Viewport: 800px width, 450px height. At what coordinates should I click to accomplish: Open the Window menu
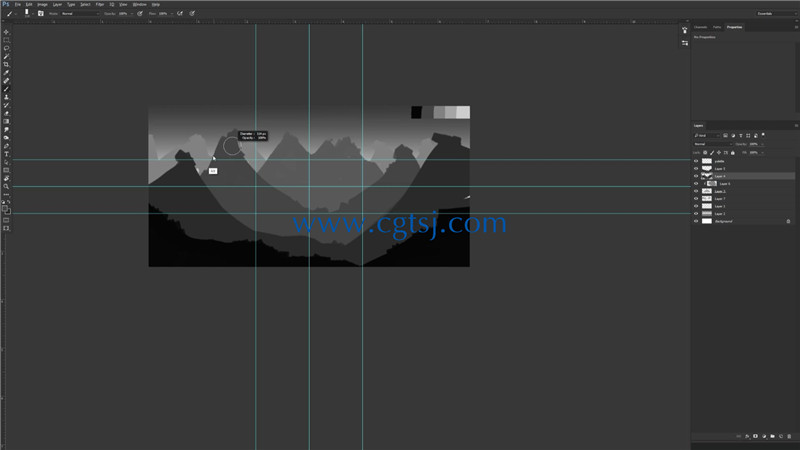click(139, 4)
